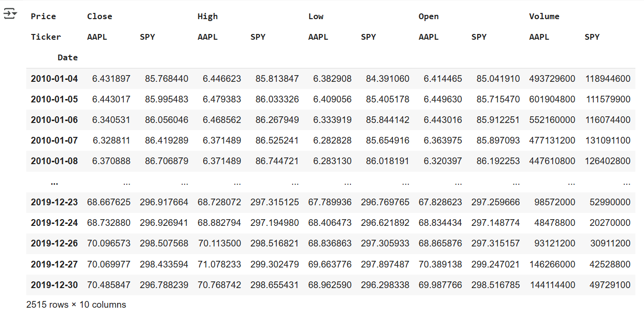Select the 2019-12-26 row label
Screen dimensions: 644x312
54,244
